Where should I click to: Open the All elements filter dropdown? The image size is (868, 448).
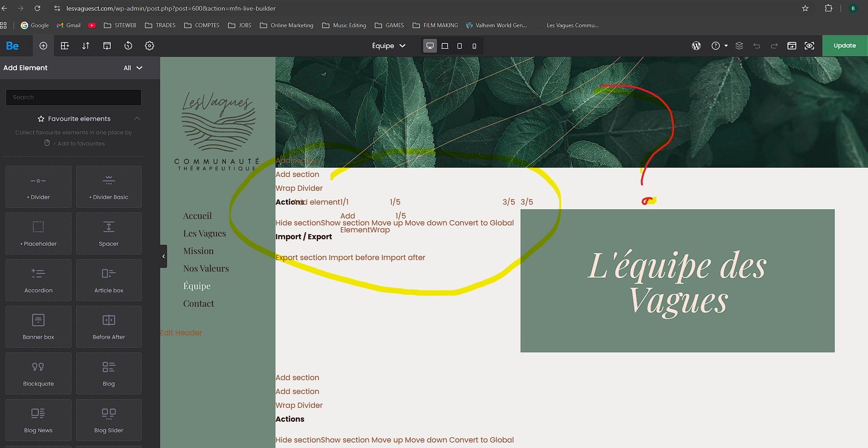coord(133,68)
